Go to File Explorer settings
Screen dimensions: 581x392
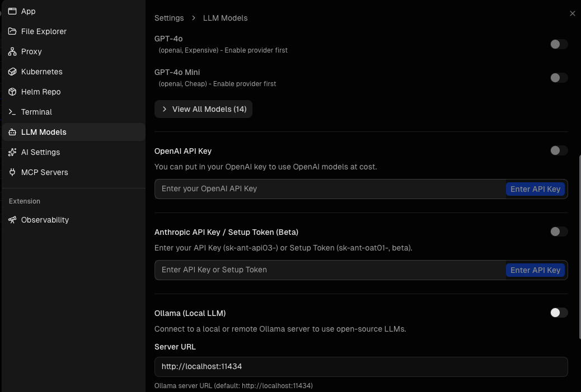click(x=74, y=31)
